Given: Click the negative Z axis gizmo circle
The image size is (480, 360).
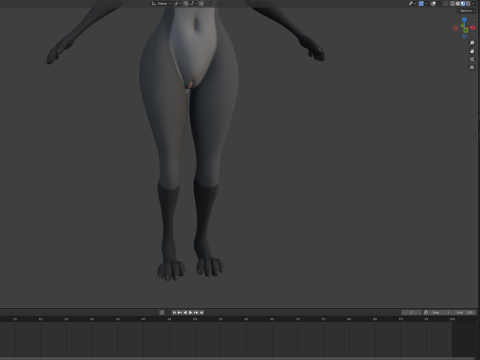Looking at the screenshot, I should point(464,36).
